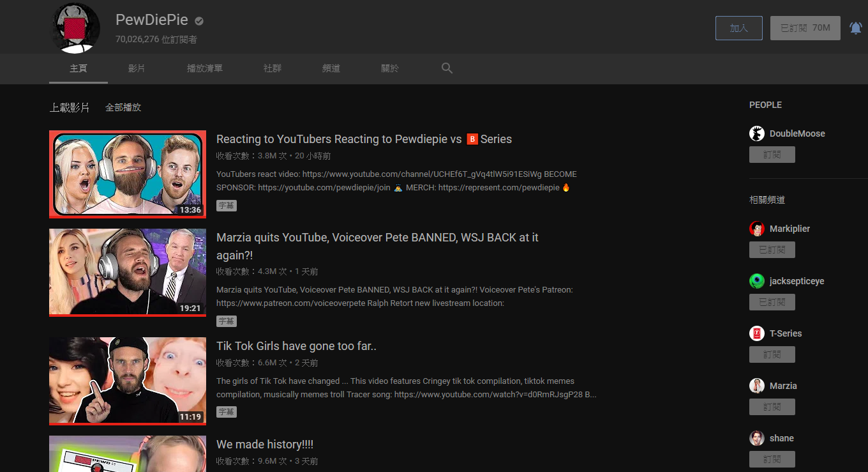This screenshot has width=868, height=472.
Task: Switch to the 關於 about tab
Action: [x=390, y=68]
